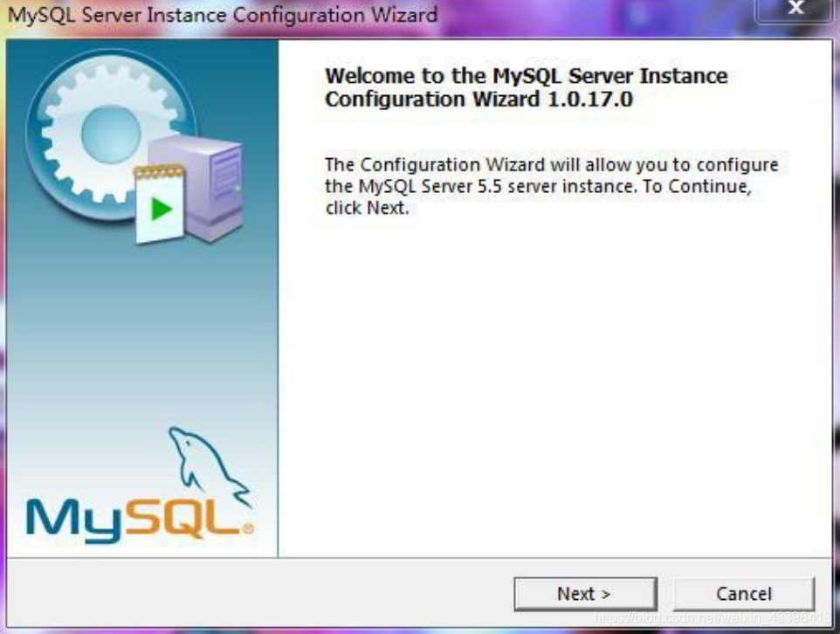Click the heading "Welcome to the MySQL Server Instance"
The width and height of the screenshot is (840, 634).
click(x=526, y=76)
